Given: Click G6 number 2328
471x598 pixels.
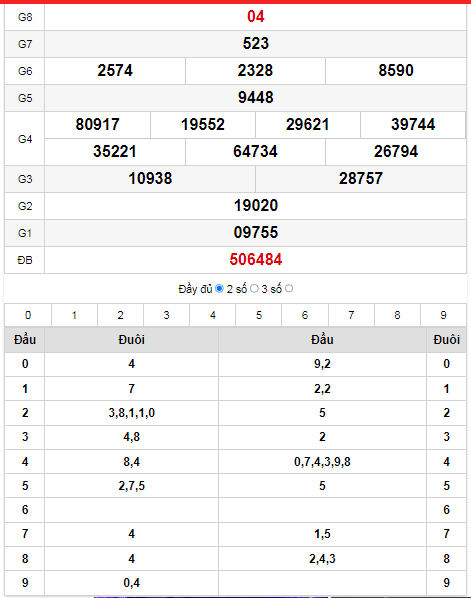Looking at the screenshot, I should (x=255, y=71).
